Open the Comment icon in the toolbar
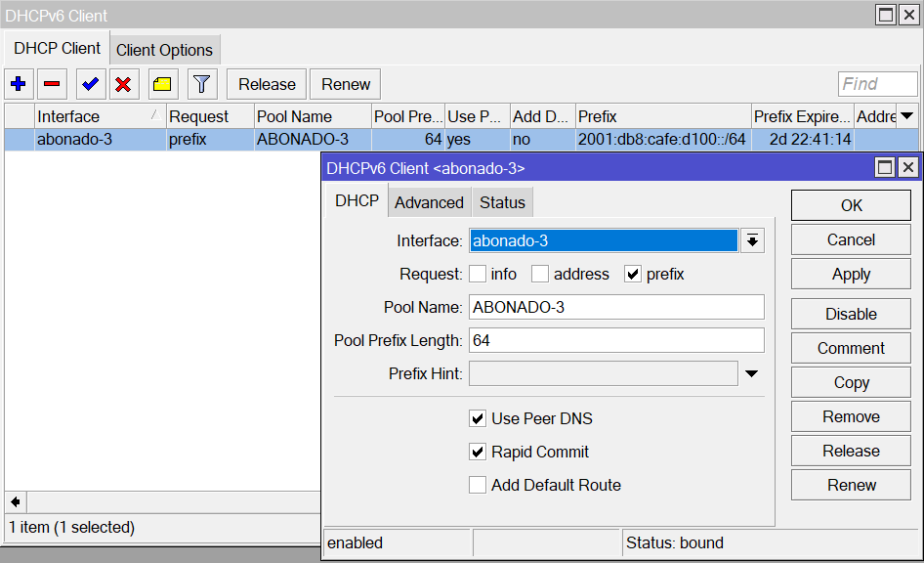This screenshot has width=924, height=563. pyautogui.click(x=161, y=84)
